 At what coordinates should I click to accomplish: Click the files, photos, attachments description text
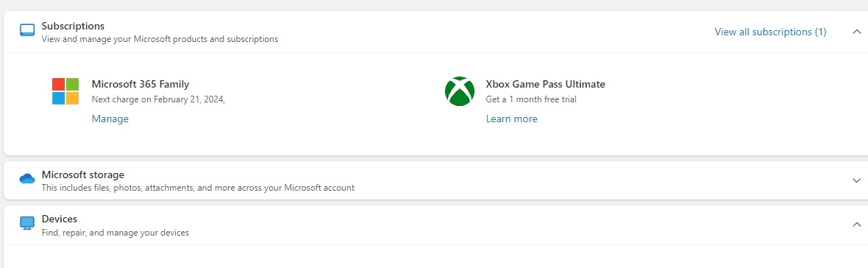198,188
